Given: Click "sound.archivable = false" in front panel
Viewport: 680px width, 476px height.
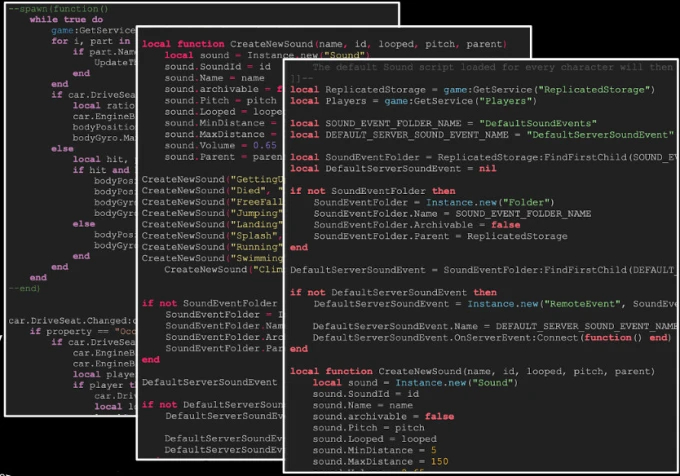Looking at the screenshot, I should (x=383, y=417).
